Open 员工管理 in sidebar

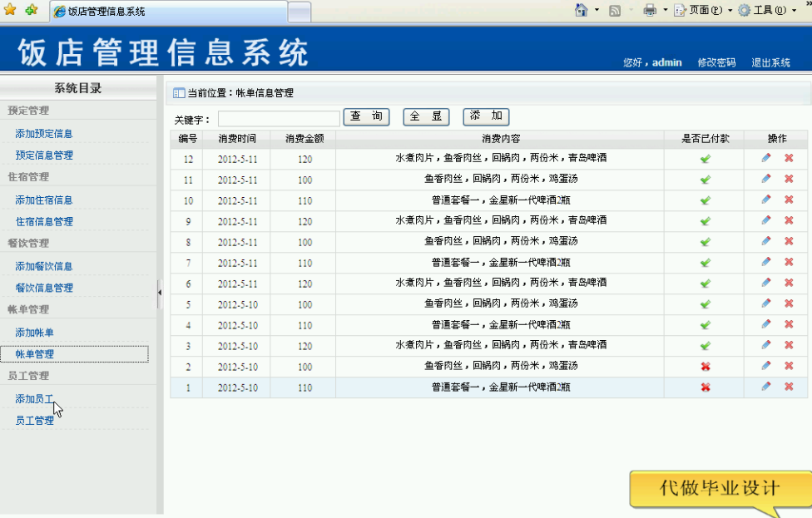[34, 421]
